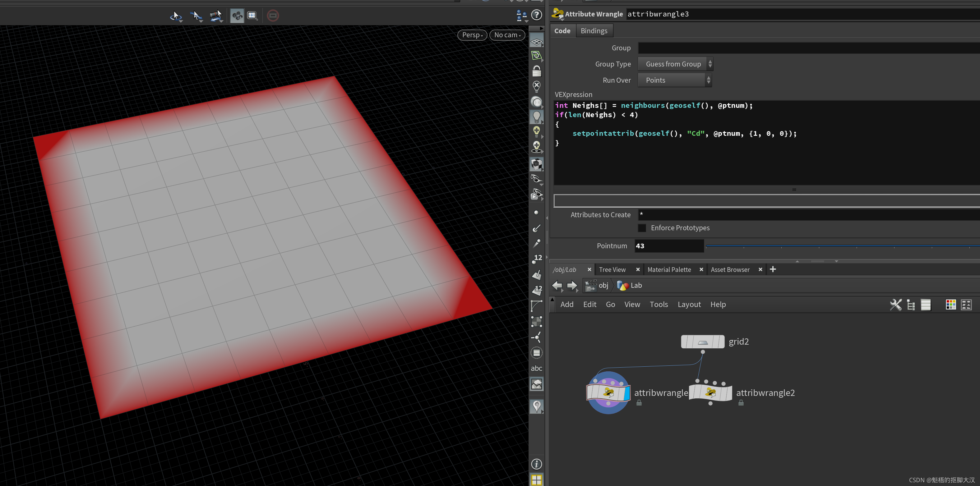Expand the Persp viewport menu
The height and width of the screenshot is (486, 980).
click(x=472, y=35)
